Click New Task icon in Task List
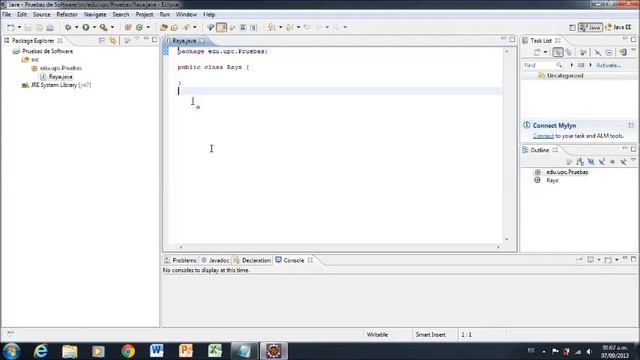Viewport: 640px width, 360px height. point(537,52)
